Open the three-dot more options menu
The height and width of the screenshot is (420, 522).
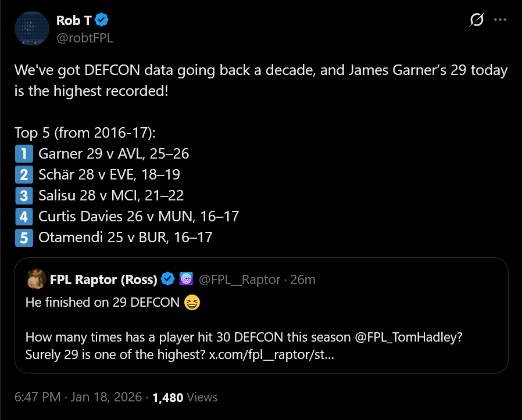500,20
